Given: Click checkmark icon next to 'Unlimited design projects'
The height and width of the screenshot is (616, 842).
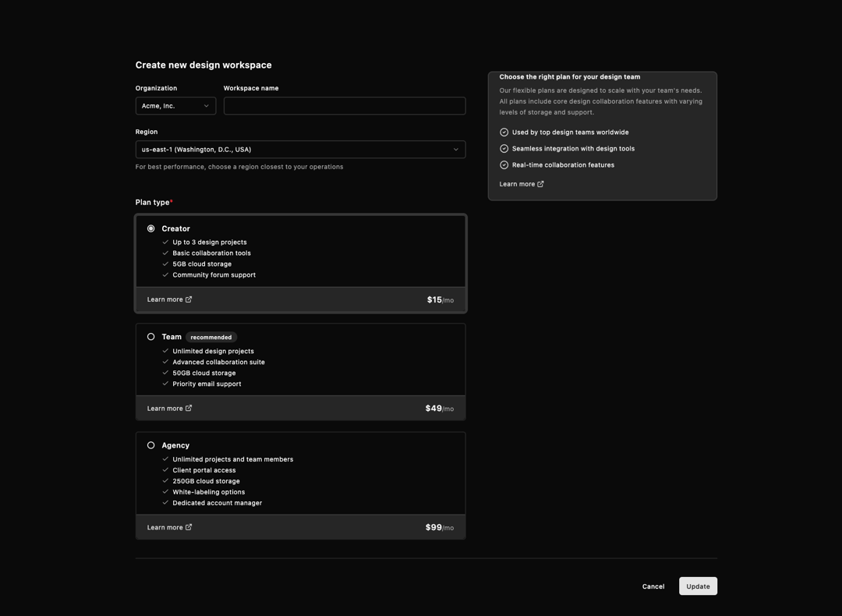Looking at the screenshot, I should click(x=165, y=351).
